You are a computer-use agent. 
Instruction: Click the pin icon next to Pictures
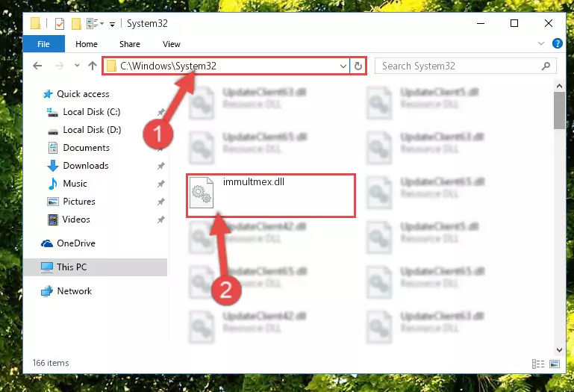point(160,202)
